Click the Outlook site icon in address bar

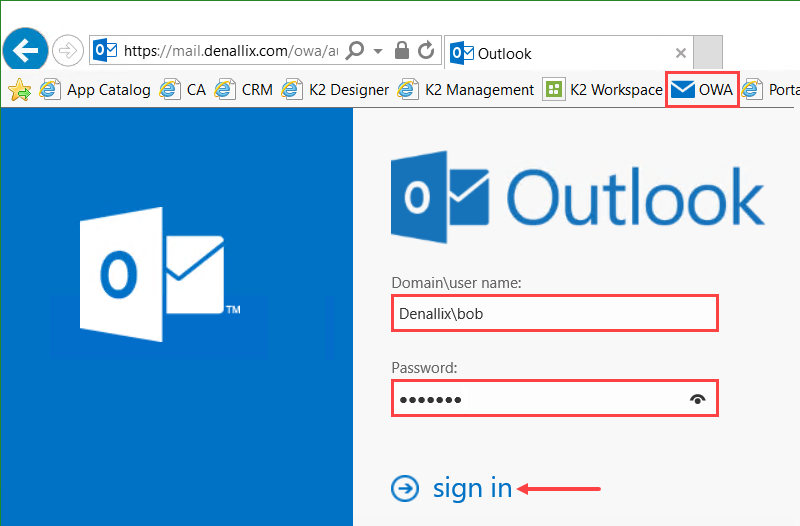tap(105, 50)
